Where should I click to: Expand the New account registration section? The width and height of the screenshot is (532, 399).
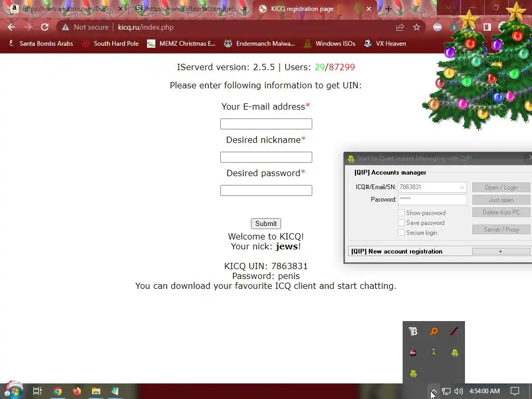tap(501, 251)
